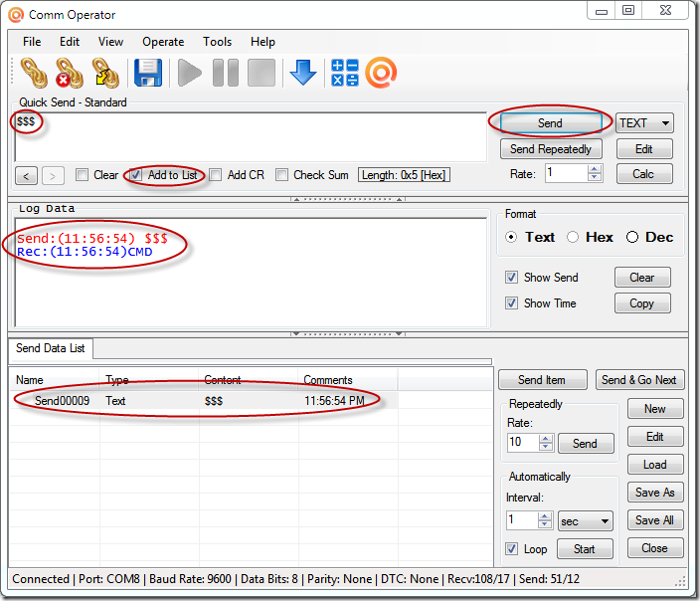Click the Quick Send Send button
Viewport: 700px width, 601px height.
(x=551, y=122)
